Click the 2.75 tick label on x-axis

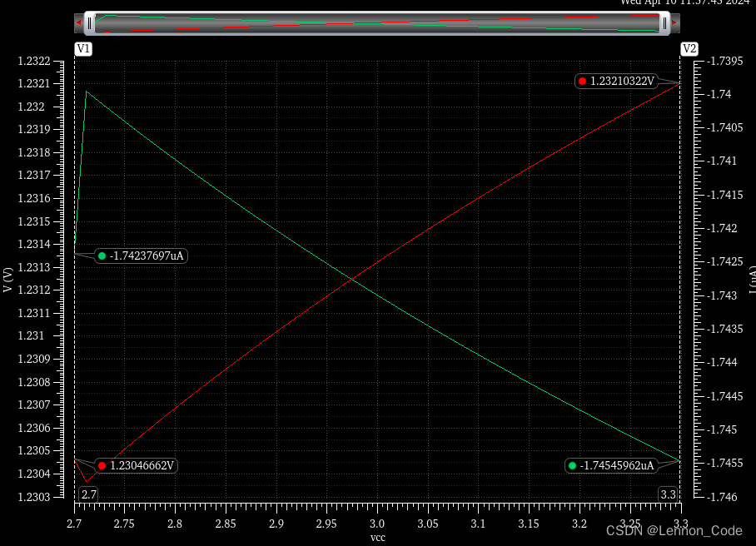(124, 524)
